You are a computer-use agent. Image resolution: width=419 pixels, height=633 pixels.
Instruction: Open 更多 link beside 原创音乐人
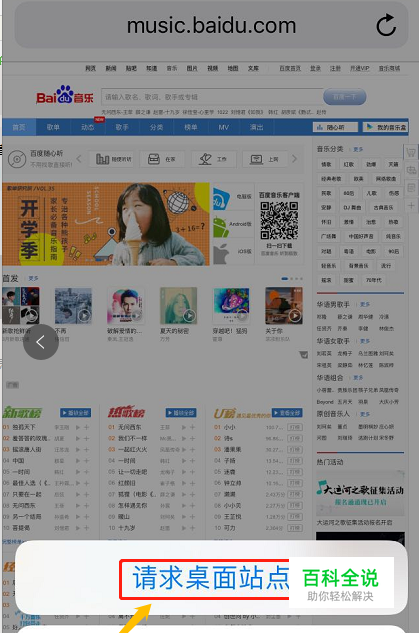pos(365,414)
